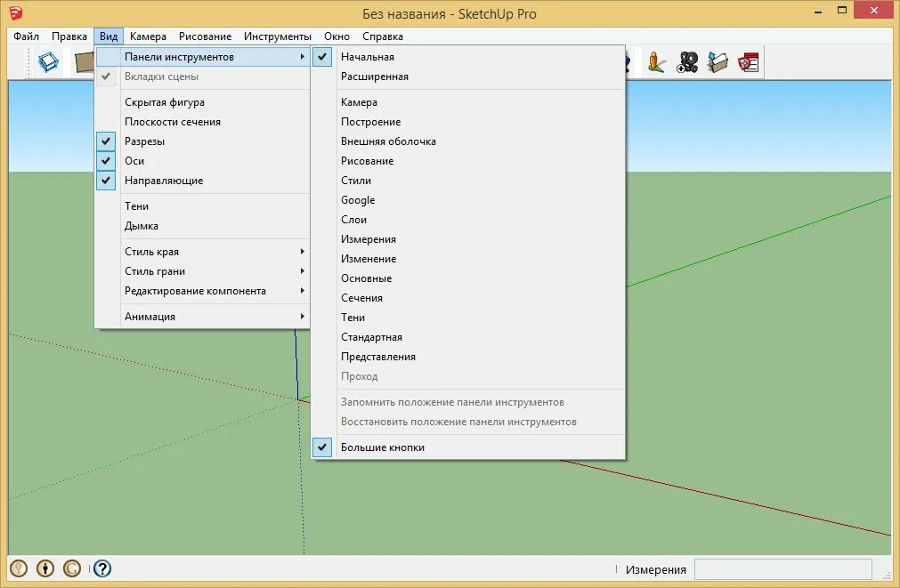Select Расширенная in toolbars list
The width and height of the screenshot is (900, 588).
(374, 77)
